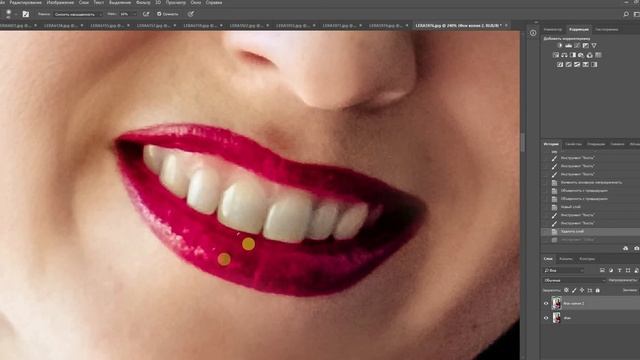Add a Threshold adjustment layer

(577, 64)
